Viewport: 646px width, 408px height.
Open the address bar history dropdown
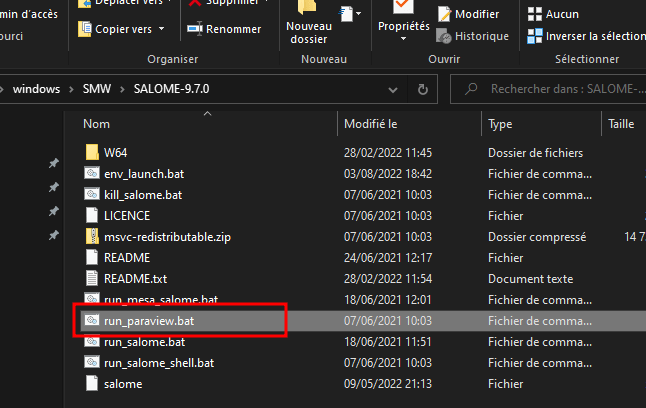pos(393,89)
